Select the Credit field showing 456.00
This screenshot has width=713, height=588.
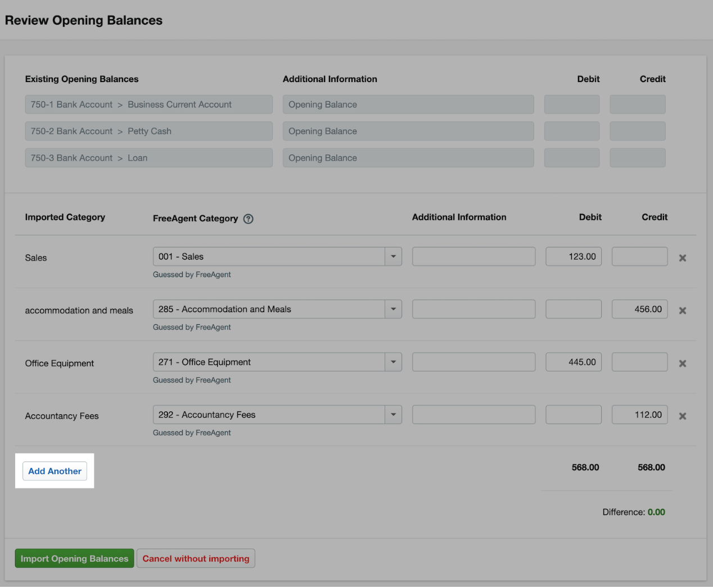pos(639,309)
